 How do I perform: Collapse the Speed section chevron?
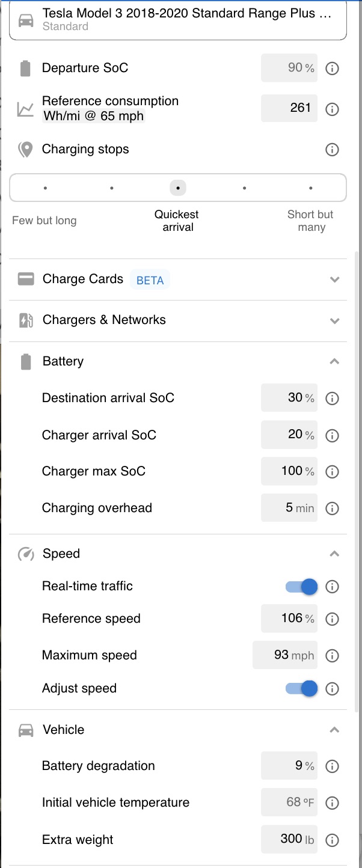click(335, 554)
